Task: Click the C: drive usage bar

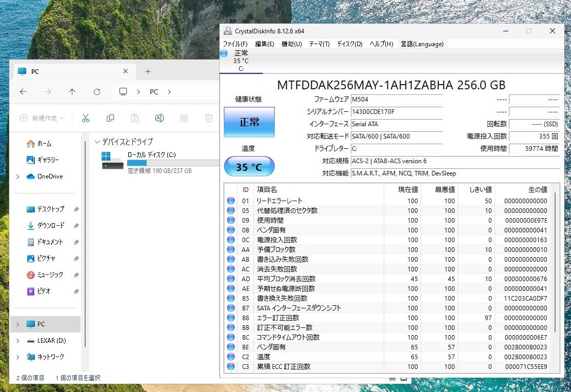Action: [x=173, y=163]
